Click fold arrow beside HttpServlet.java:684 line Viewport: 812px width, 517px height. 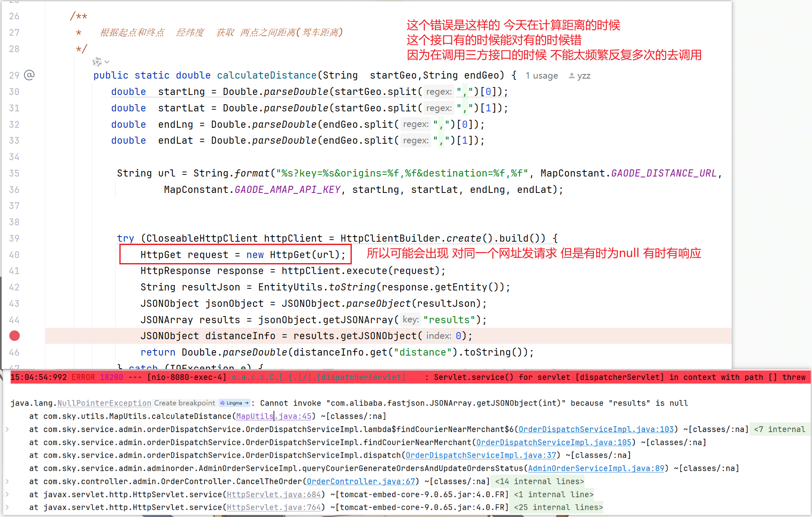(x=7, y=494)
